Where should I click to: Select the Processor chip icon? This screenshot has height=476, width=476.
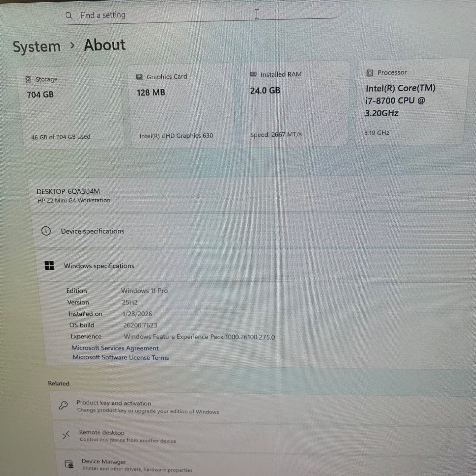click(370, 72)
